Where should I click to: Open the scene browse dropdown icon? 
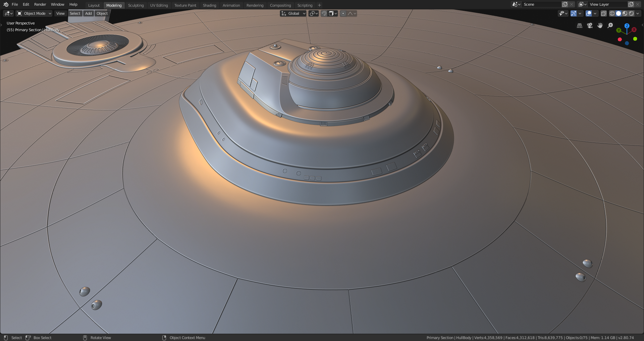point(516,4)
